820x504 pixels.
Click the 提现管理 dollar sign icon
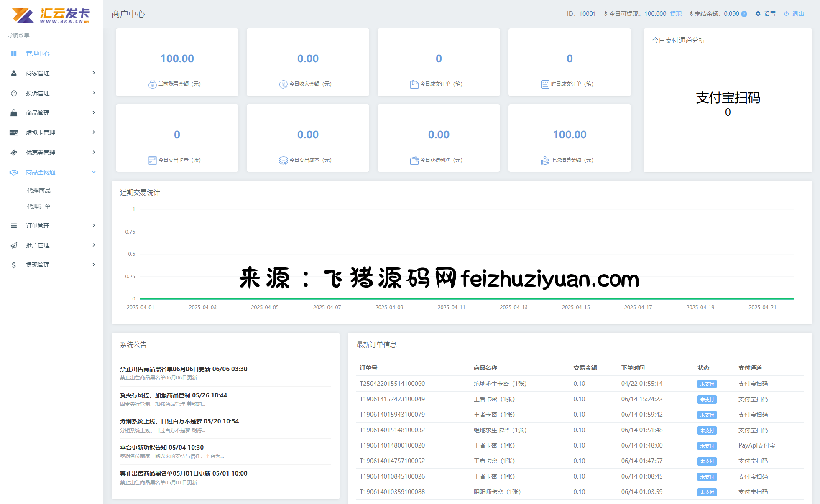click(14, 265)
